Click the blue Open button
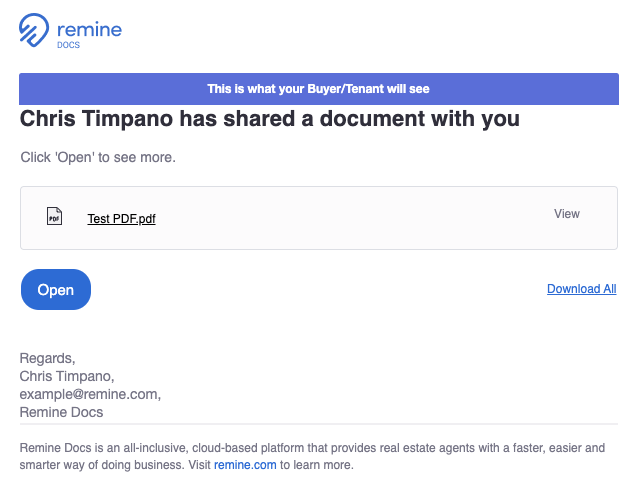642x489 pixels. click(56, 290)
